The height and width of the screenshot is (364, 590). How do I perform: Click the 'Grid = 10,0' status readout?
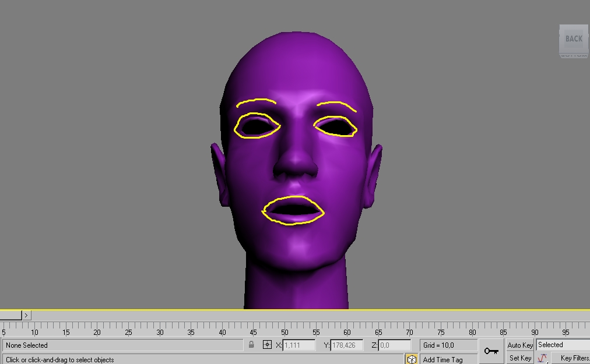tap(448, 345)
